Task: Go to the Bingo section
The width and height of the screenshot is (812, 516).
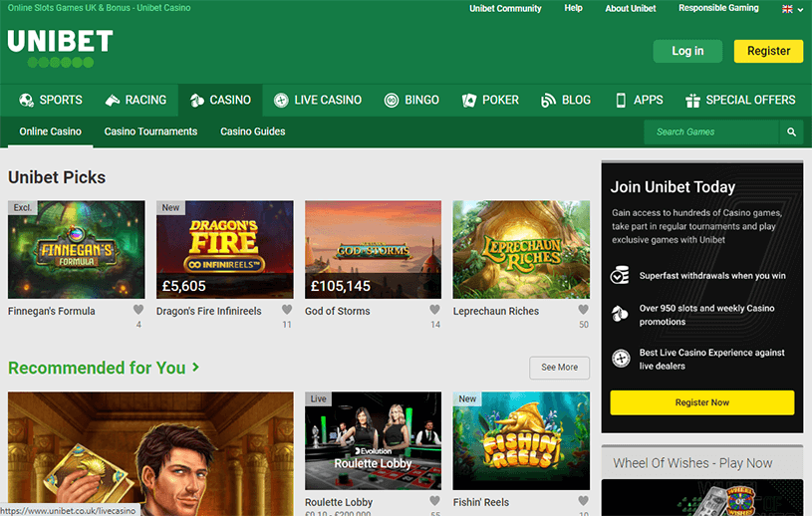Action: click(411, 100)
